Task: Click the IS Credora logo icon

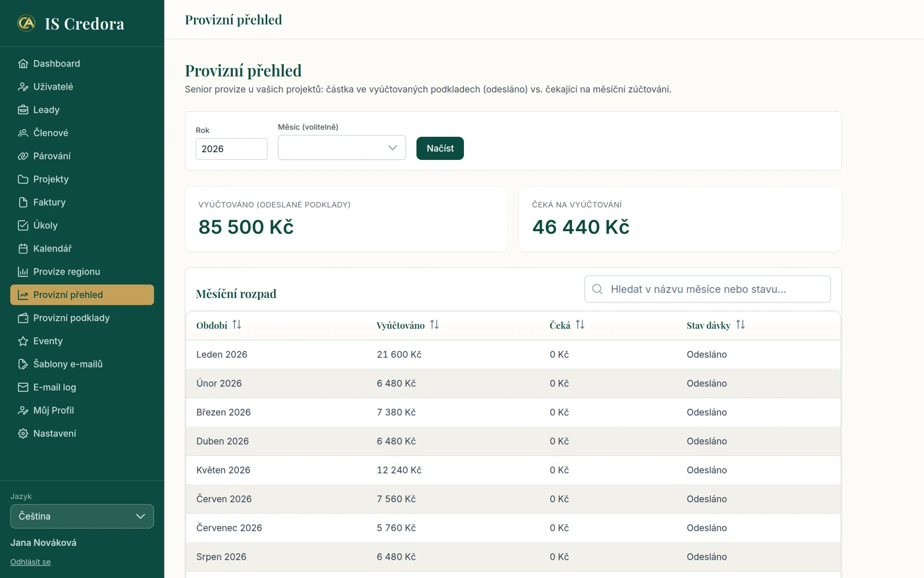Action: click(26, 23)
